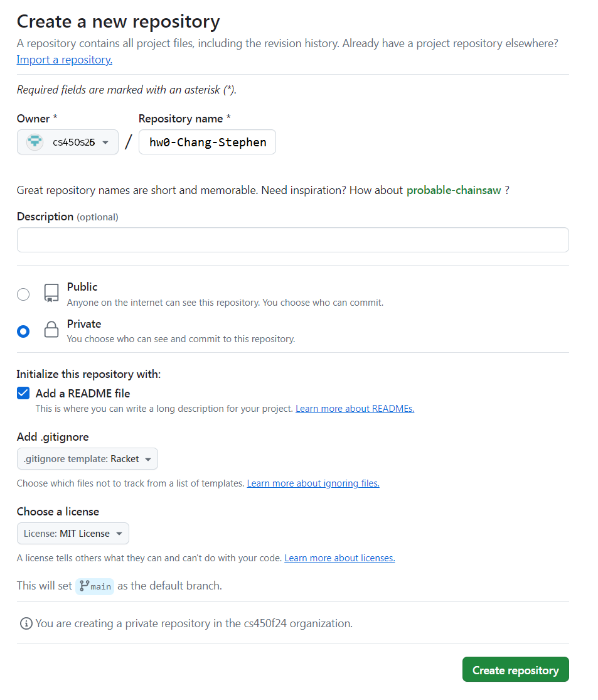The width and height of the screenshot is (598, 700).
Task: Click the Create repository button
Action: point(515,670)
